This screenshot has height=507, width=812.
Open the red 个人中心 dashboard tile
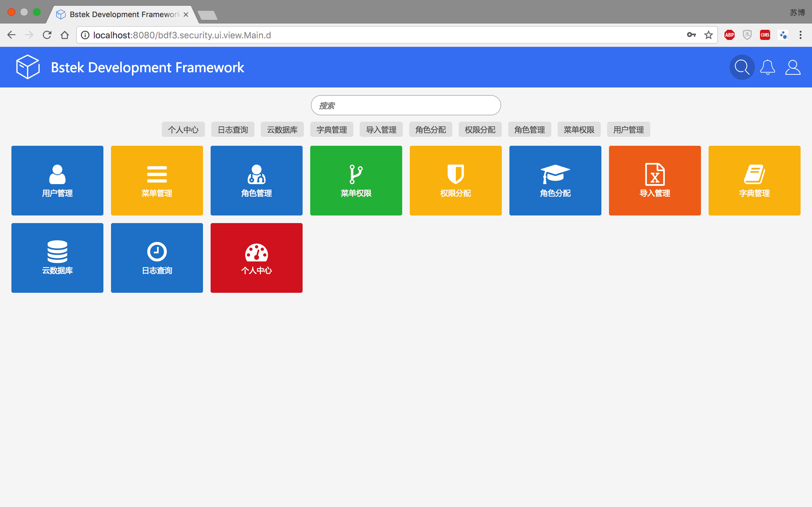coord(256,258)
